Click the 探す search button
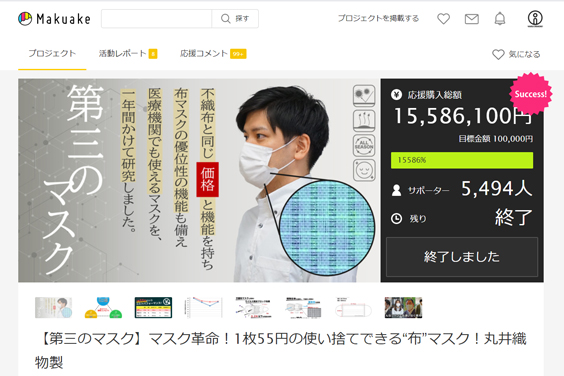 click(x=235, y=19)
